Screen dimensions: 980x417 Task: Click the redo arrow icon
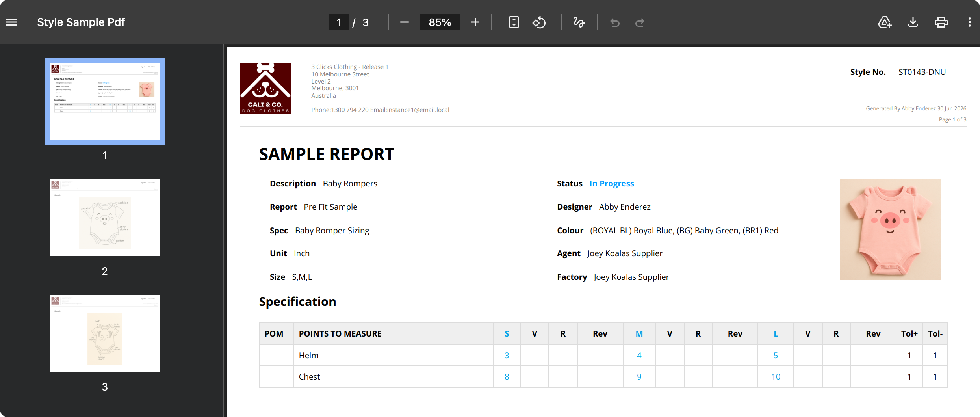point(640,22)
